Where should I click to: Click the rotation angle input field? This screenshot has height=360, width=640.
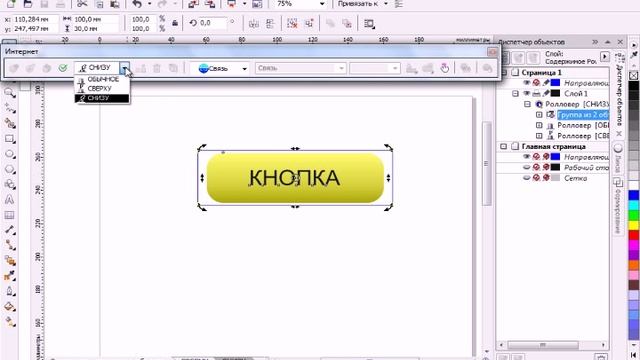click(213, 23)
